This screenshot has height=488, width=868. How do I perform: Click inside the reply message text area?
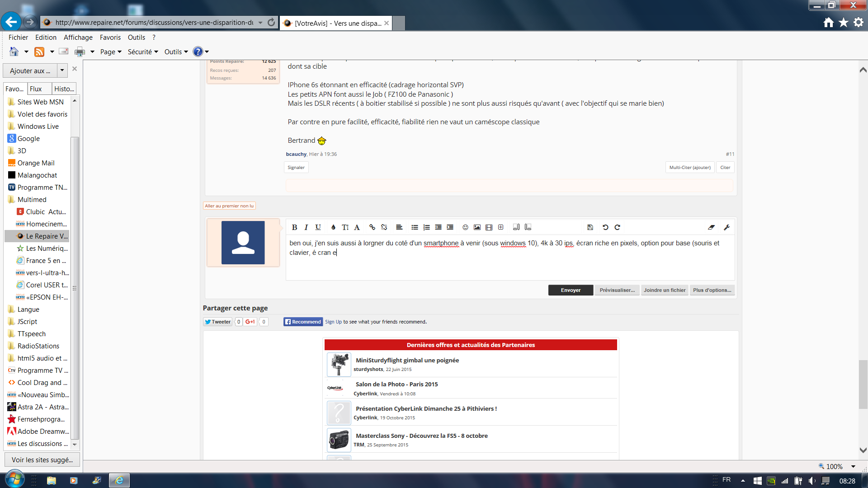point(510,258)
